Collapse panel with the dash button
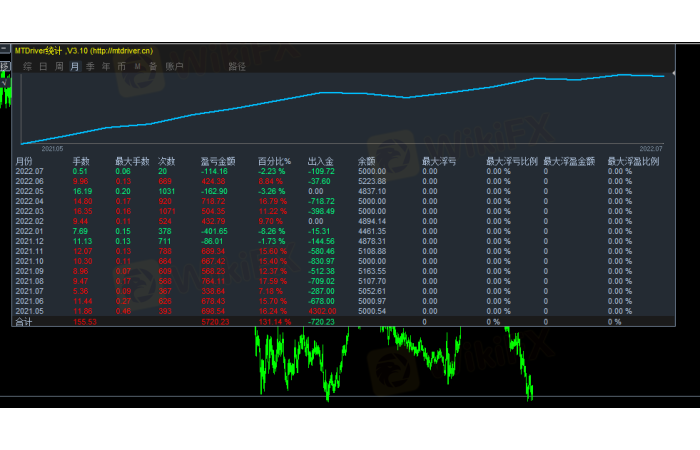The image size is (700, 450). point(4,48)
